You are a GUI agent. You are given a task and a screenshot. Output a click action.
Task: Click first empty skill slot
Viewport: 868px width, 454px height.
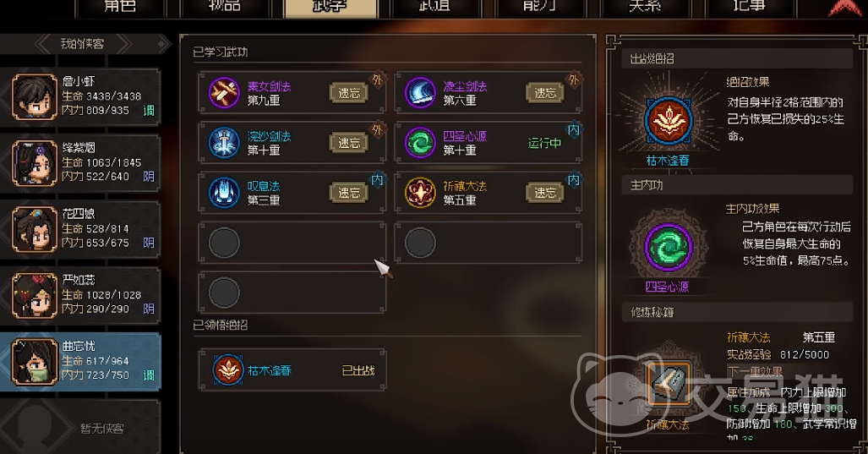coord(292,243)
